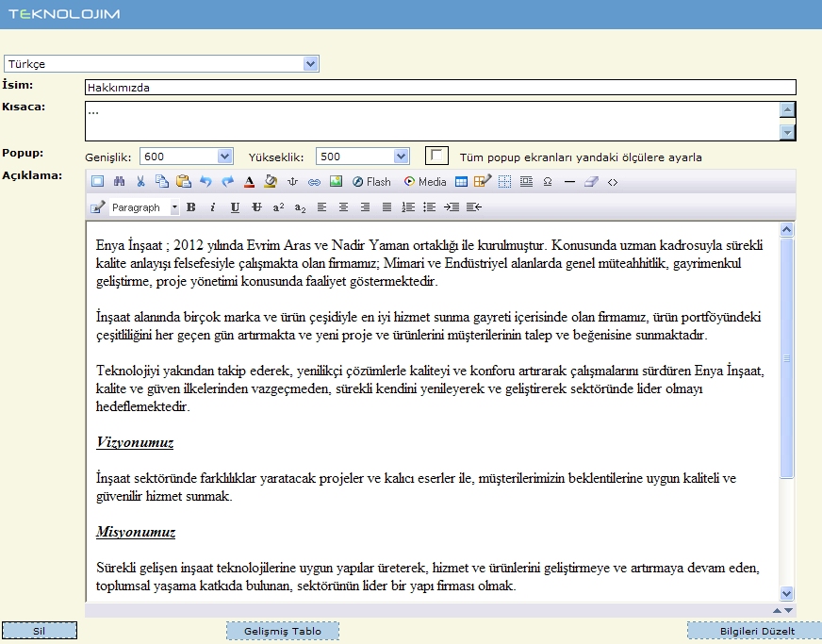Click Bilgileri Düzelt to save

click(x=755, y=631)
